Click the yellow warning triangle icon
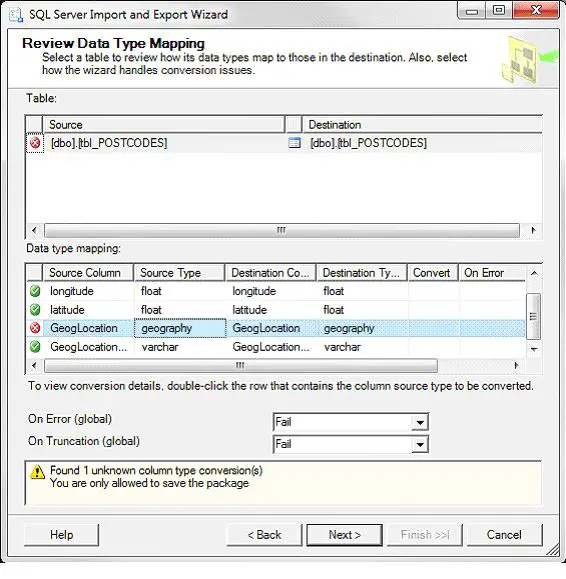The height and width of the screenshot is (579, 566). 37,472
